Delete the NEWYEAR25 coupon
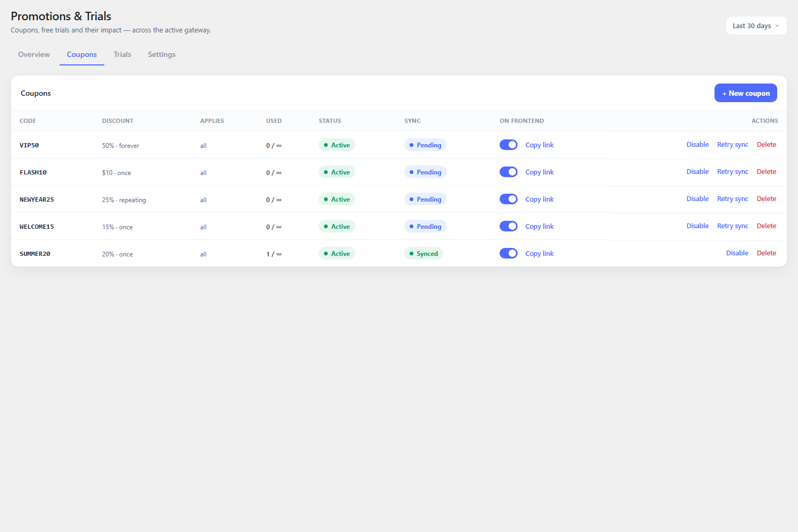 [x=766, y=199]
